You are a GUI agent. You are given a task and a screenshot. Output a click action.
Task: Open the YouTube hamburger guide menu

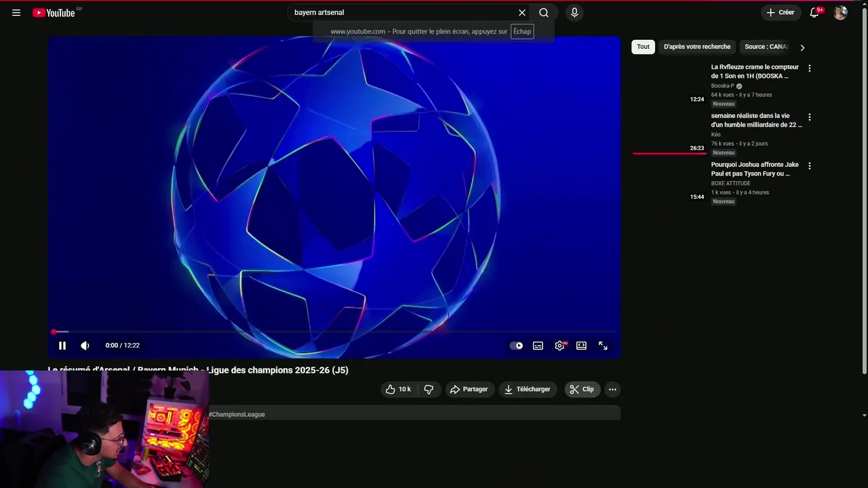[16, 13]
